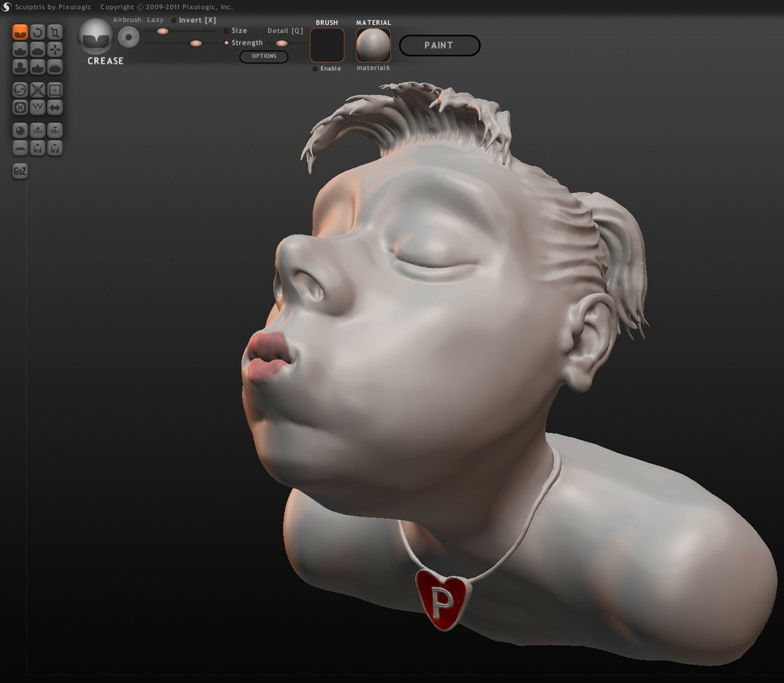The image size is (784, 683).
Task: Select the Draw brush tool
Action: pos(20,50)
